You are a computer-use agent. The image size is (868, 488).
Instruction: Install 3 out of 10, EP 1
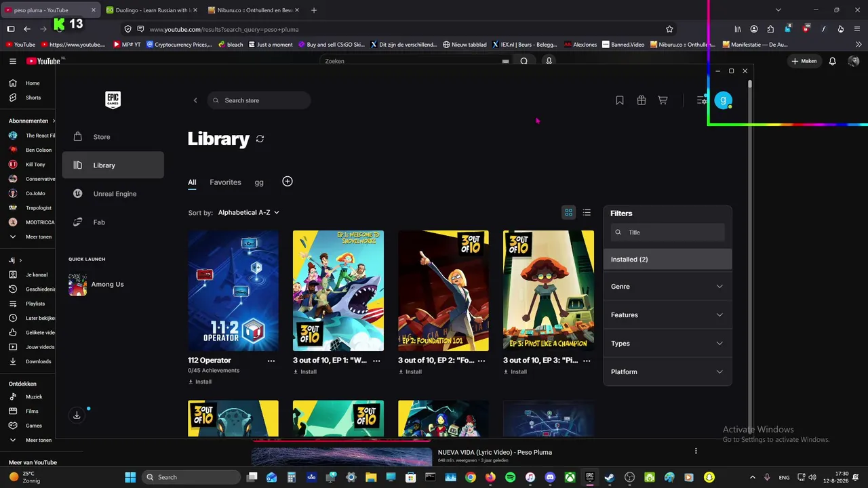tap(305, 371)
